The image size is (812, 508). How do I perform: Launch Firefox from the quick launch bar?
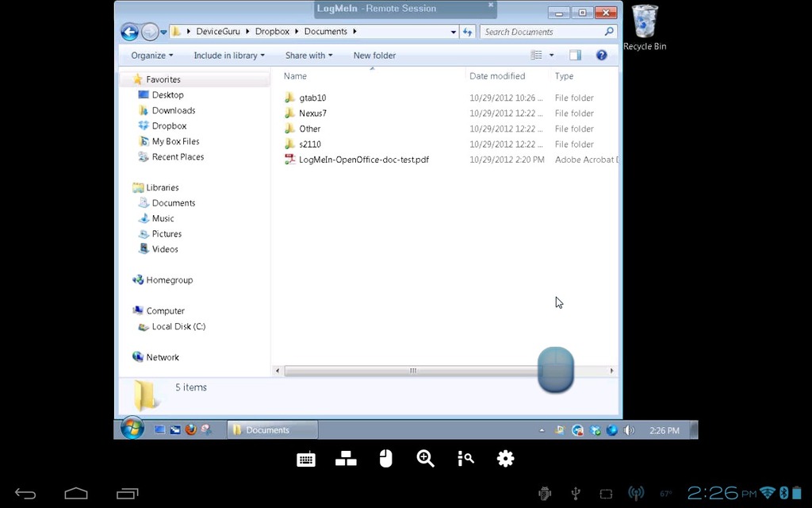click(190, 429)
